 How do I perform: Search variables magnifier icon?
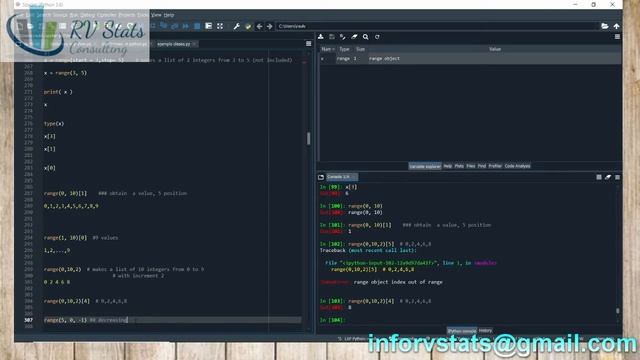tap(366, 37)
